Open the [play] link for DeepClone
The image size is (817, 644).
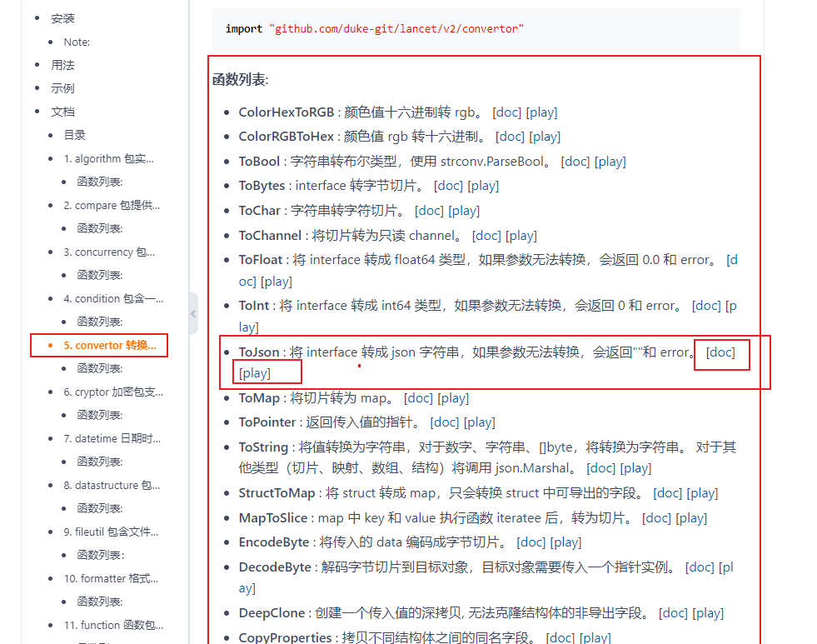coord(708,612)
